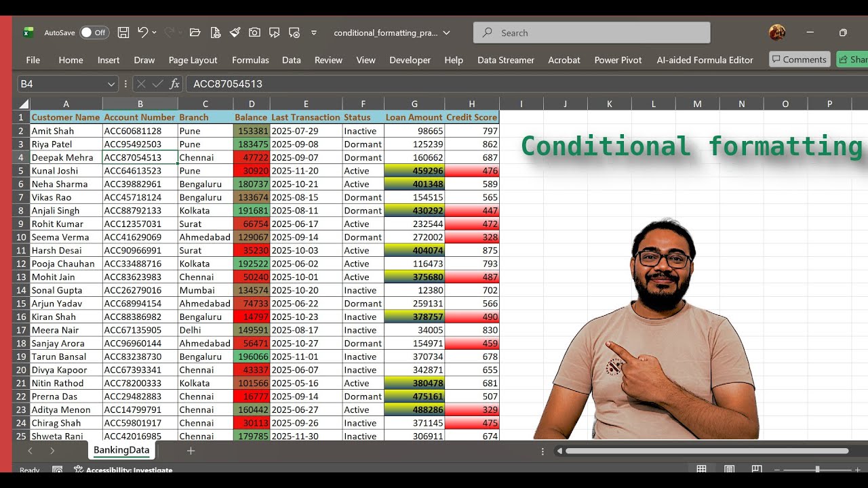
Task: Open the Review tab
Action: click(x=328, y=60)
